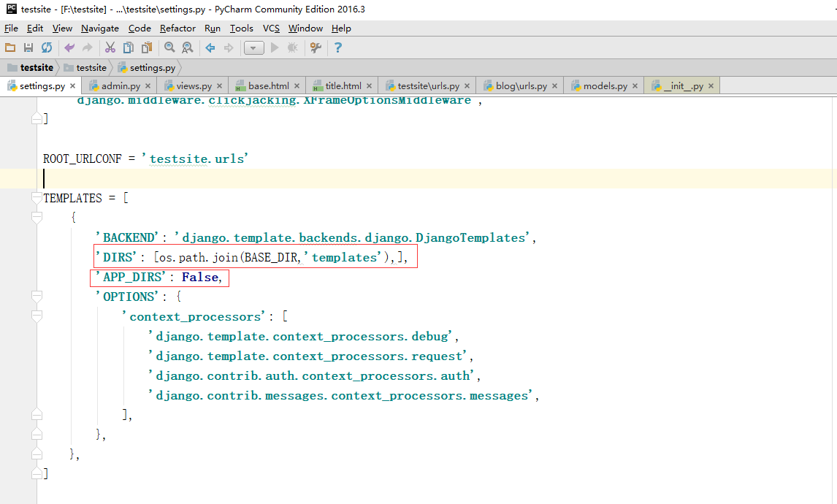Click the Paste clipboard icon
Screen dimensions: 837x504
click(x=146, y=47)
